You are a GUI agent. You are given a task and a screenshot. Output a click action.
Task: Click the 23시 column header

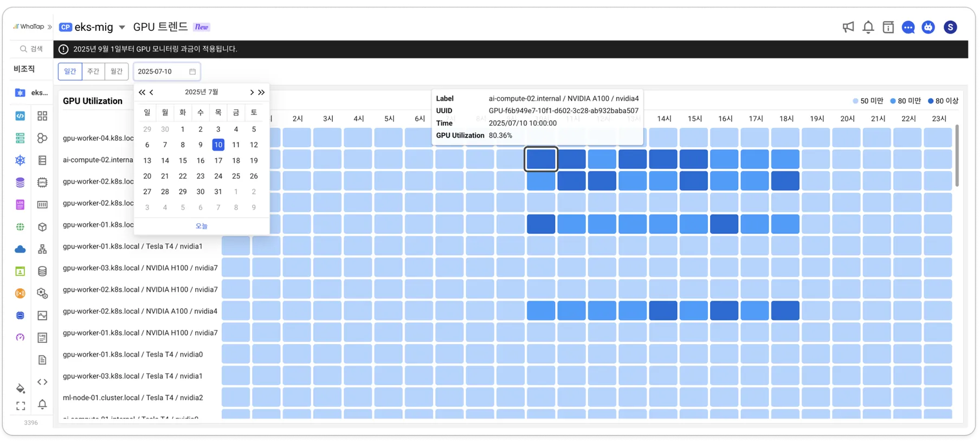pos(939,119)
